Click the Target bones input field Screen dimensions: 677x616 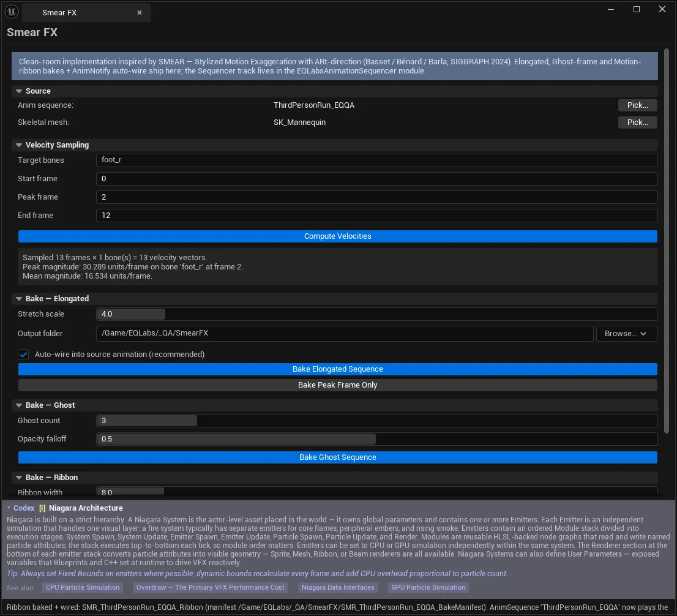point(376,160)
